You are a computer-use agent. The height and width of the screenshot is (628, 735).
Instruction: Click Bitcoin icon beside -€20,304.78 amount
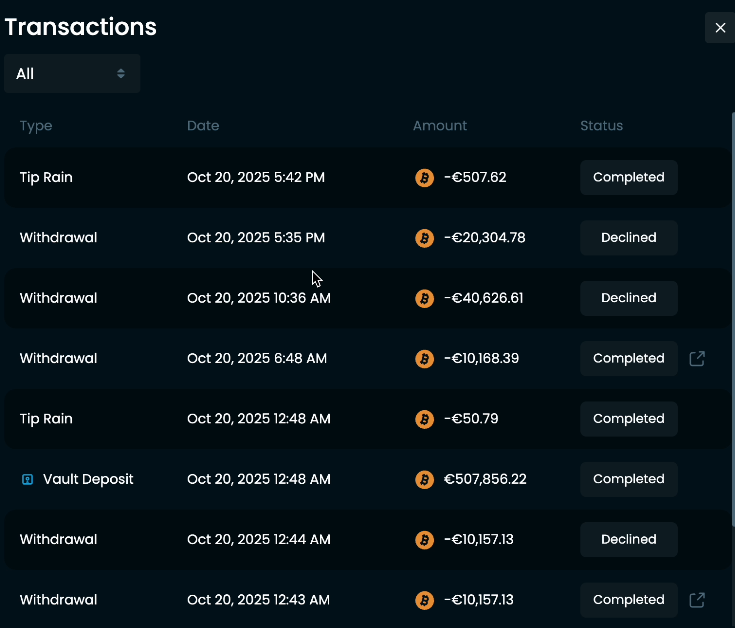(x=424, y=238)
